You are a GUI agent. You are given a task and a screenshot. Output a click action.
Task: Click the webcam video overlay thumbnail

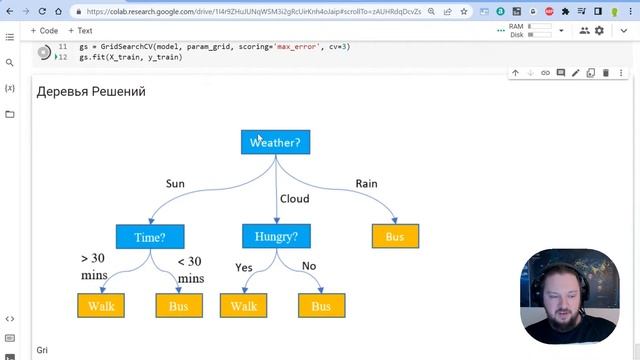[570, 296]
